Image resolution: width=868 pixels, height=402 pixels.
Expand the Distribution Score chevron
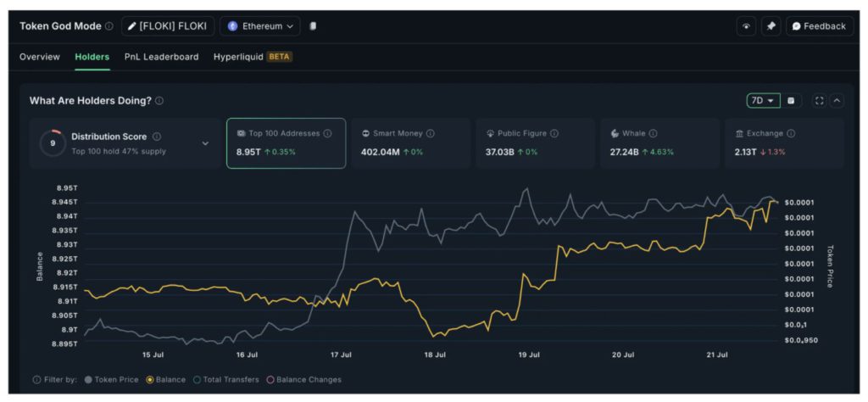(205, 143)
